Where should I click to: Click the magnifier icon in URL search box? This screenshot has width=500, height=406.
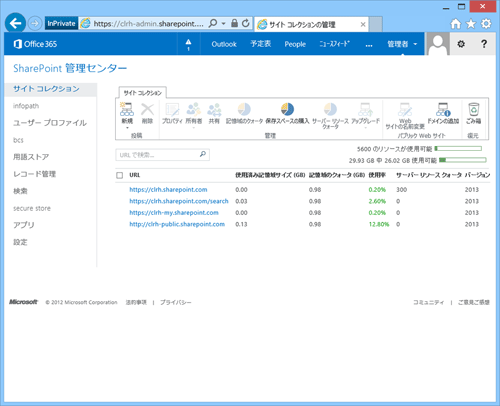pos(203,154)
